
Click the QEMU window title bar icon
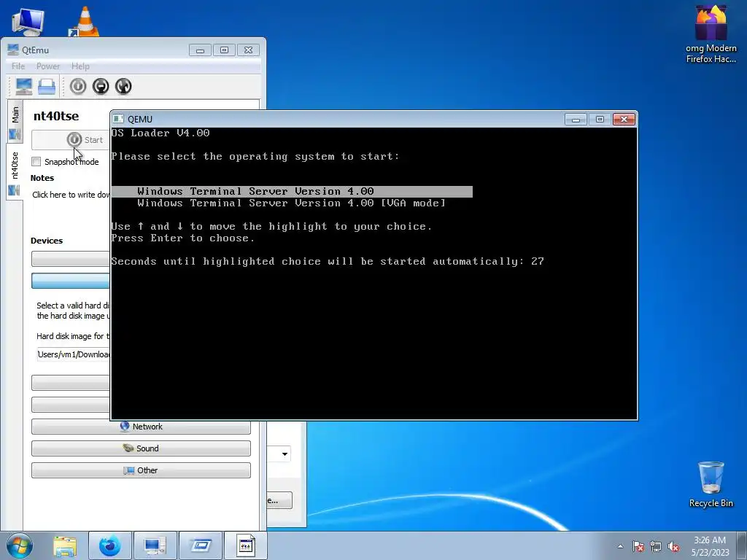tap(118, 119)
